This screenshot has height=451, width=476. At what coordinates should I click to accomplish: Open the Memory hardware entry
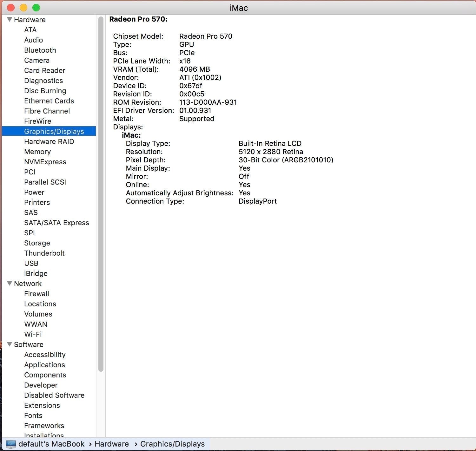37,152
